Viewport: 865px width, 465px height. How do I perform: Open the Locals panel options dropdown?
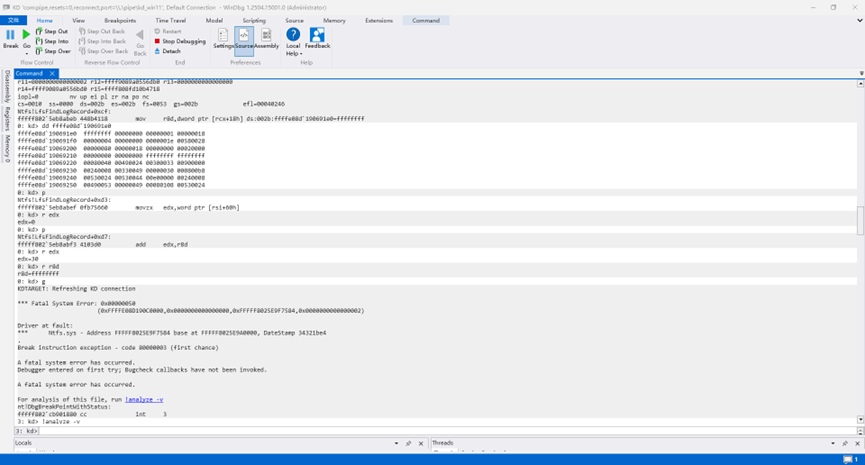click(396, 443)
